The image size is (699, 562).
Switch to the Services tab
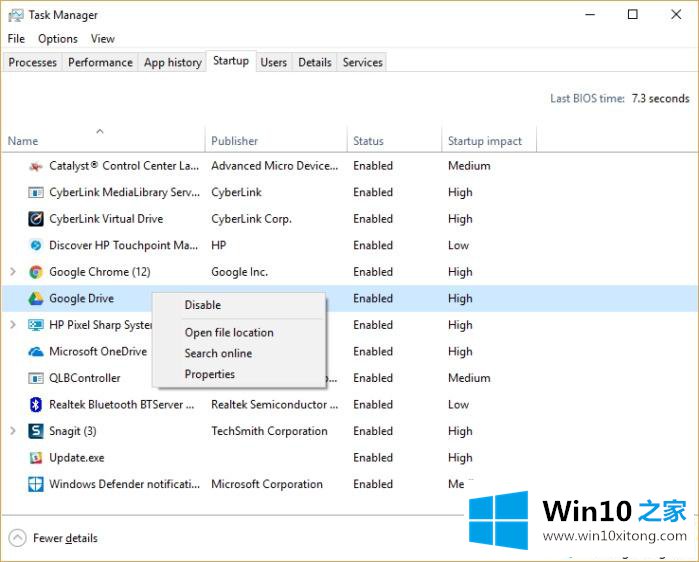point(363,62)
